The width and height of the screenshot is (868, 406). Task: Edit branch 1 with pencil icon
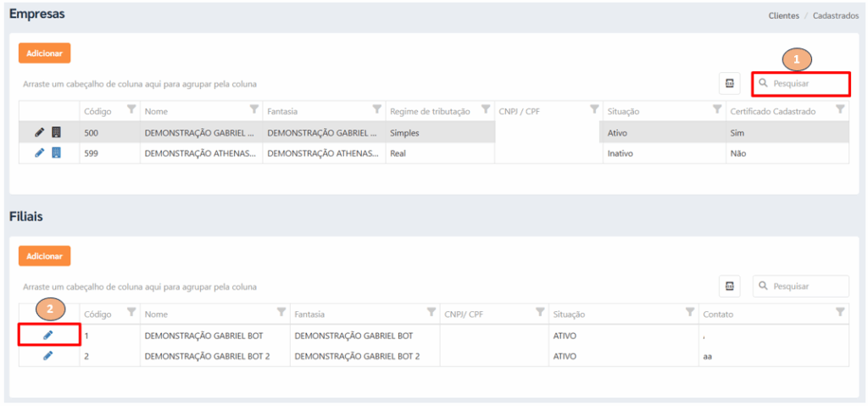click(x=47, y=335)
